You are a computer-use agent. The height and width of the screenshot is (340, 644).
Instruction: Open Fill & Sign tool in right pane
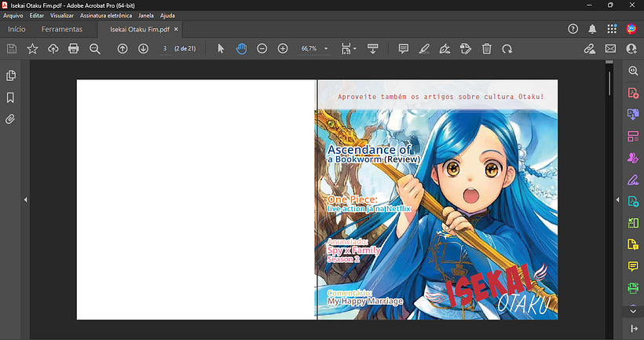[x=633, y=180]
